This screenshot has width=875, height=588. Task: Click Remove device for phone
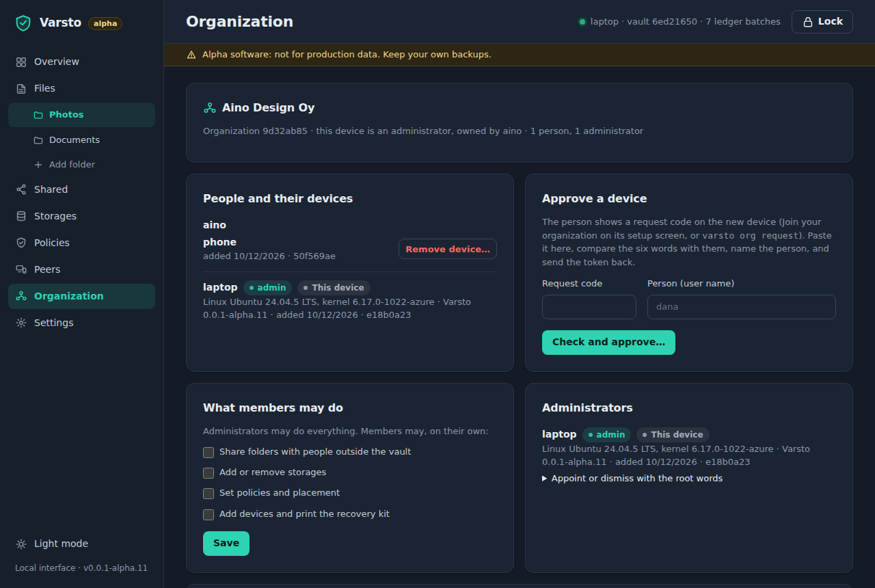coord(448,249)
